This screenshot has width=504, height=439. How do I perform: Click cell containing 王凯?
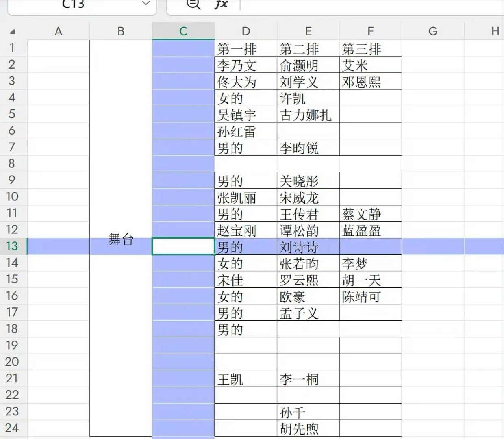coord(246,379)
